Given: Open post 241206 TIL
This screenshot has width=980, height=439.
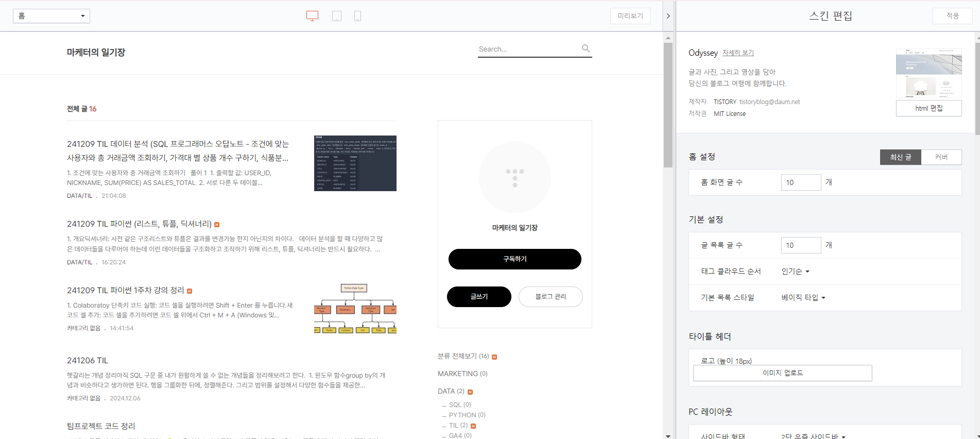Looking at the screenshot, I should point(88,361).
